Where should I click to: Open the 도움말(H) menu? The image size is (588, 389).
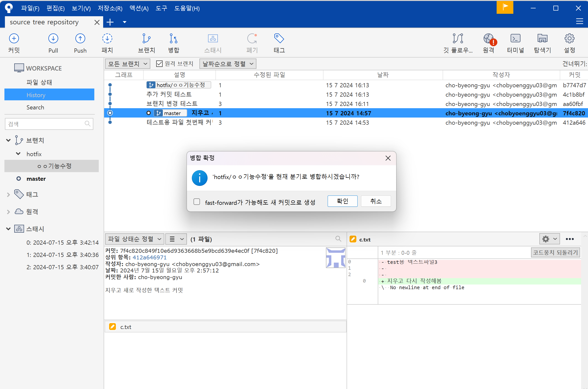[x=187, y=8]
